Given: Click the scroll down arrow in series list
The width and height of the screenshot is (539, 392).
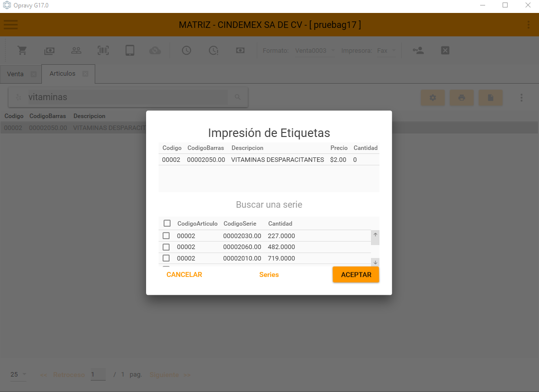Looking at the screenshot, I should 375,262.
